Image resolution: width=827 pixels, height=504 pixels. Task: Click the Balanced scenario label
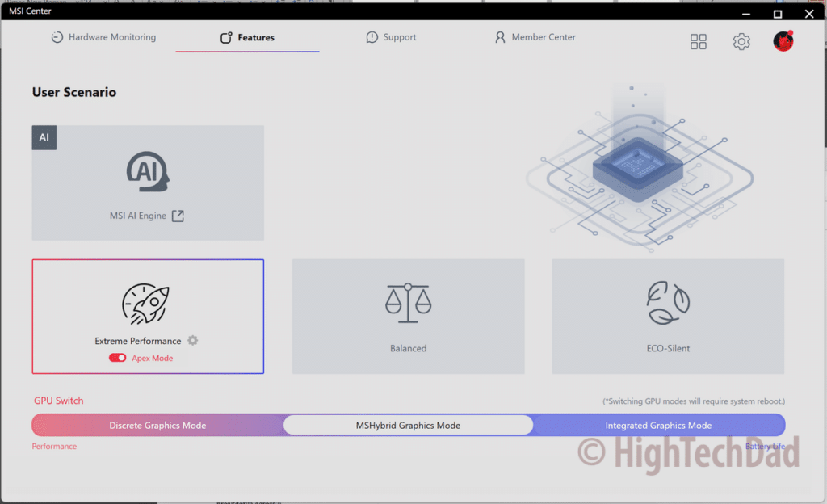tap(408, 348)
